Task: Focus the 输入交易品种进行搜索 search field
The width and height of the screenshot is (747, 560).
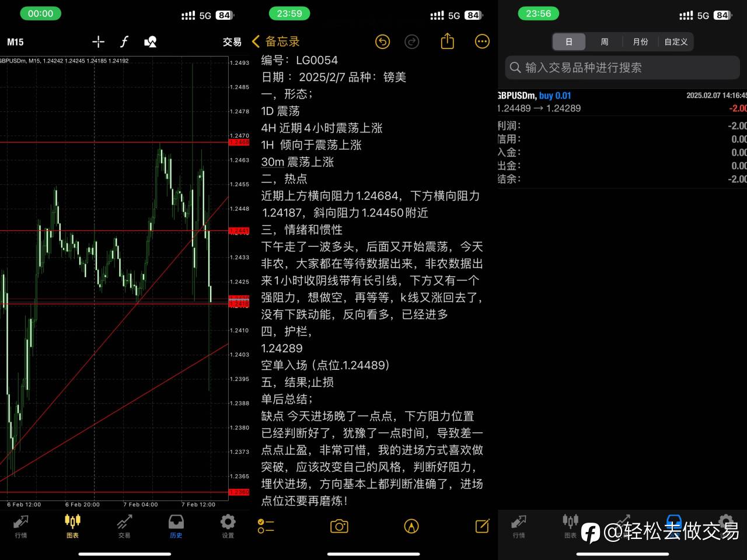Action: coord(622,68)
